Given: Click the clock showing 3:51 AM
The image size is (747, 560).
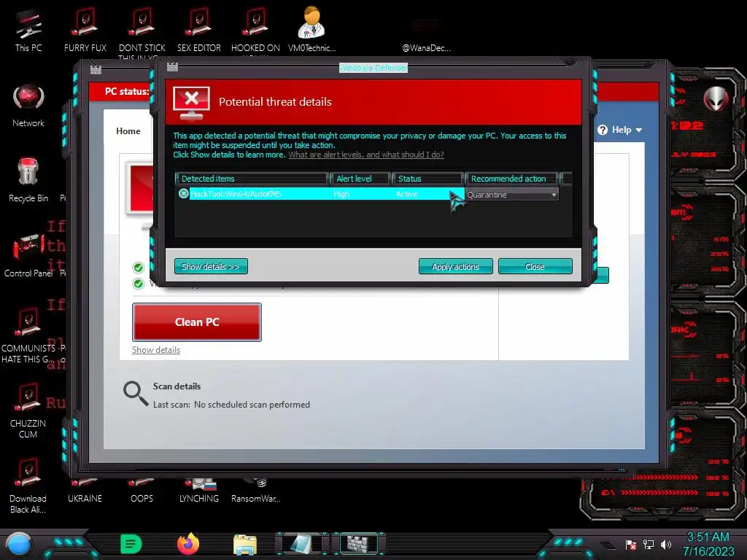Looking at the screenshot, I should (708, 537).
